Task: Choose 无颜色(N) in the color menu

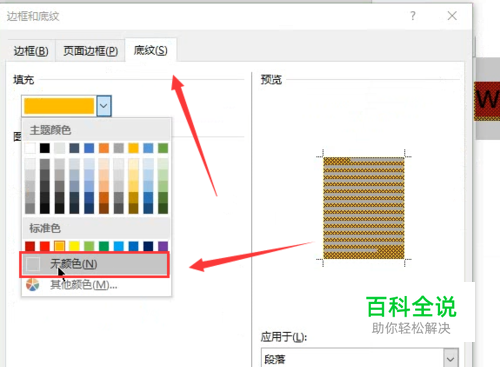Action: 94,264
